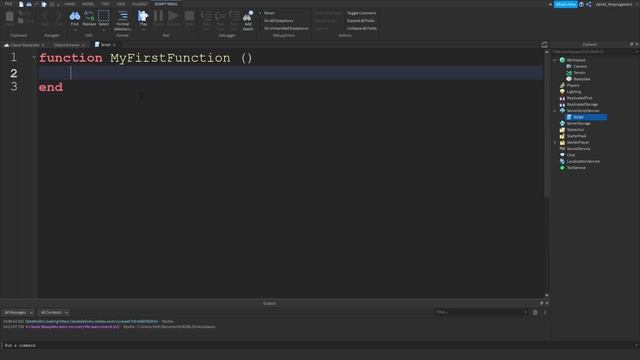The image size is (640, 360).
Task: Click the Explorer filter search field
Action: pyautogui.click(x=594, y=52)
